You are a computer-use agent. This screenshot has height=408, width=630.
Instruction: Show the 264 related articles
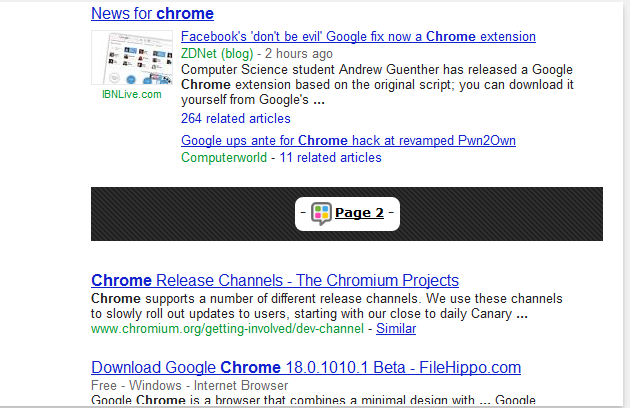236,118
